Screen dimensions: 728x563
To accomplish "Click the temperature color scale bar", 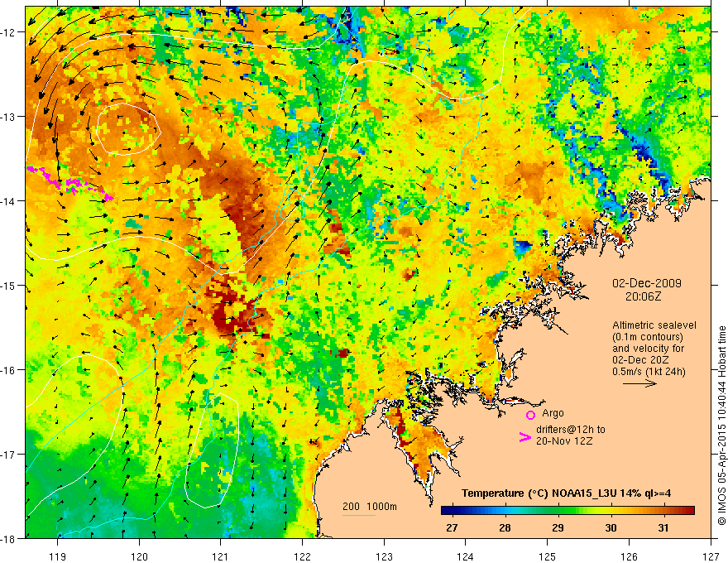I will click(568, 511).
